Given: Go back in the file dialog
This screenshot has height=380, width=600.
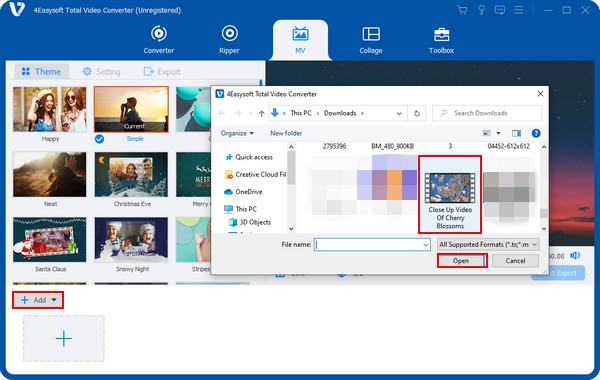Looking at the screenshot, I should [x=221, y=113].
